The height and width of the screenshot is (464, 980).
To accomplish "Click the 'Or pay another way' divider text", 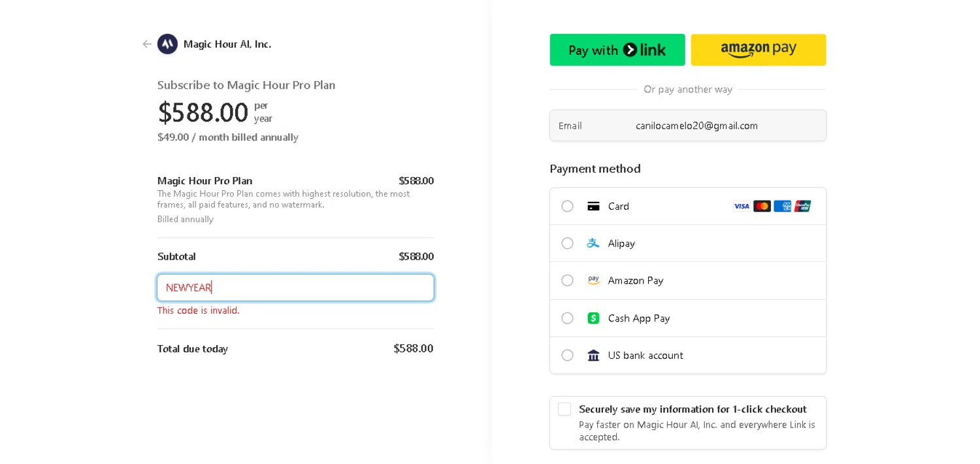I will (688, 90).
